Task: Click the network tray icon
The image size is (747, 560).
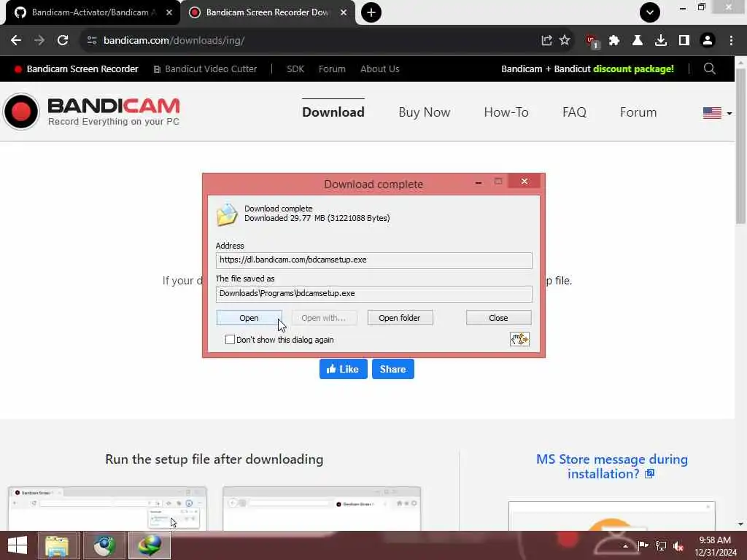Action: [x=661, y=545]
